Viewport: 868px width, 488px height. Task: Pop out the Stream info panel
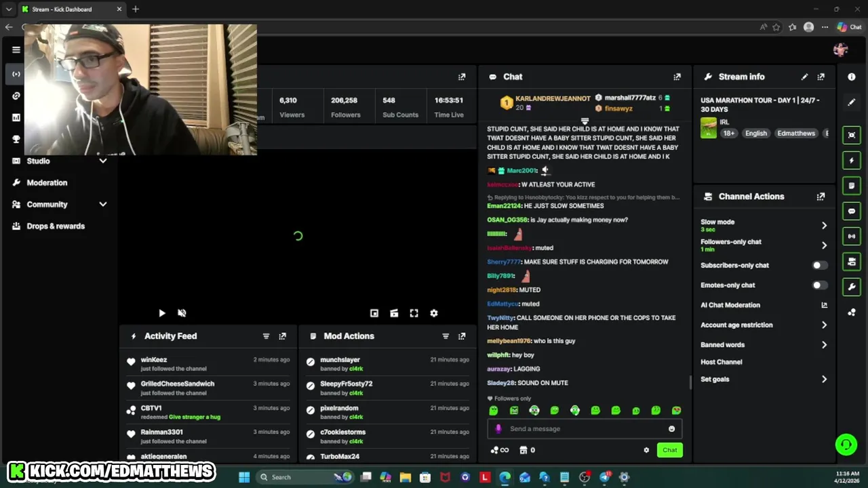821,77
